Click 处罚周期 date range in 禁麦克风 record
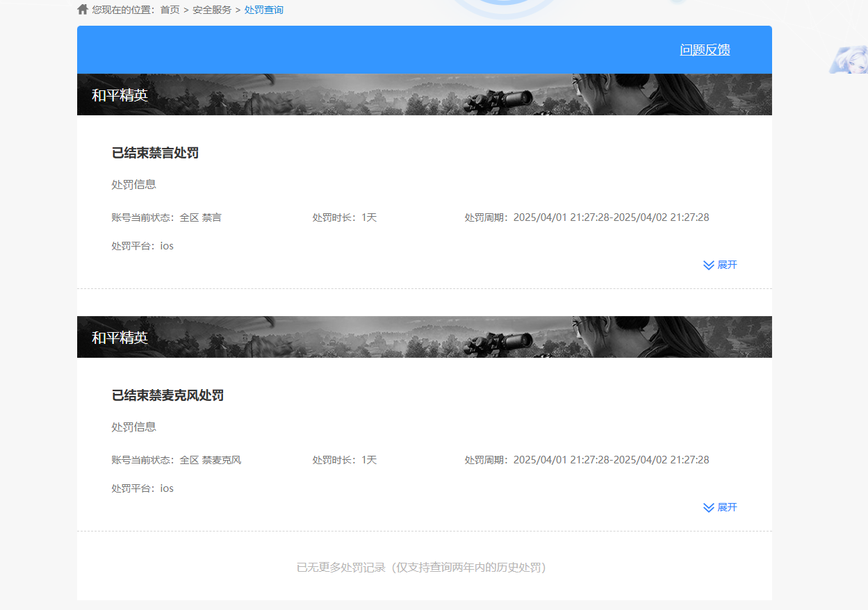Image resolution: width=868 pixels, height=610 pixels. coord(587,460)
